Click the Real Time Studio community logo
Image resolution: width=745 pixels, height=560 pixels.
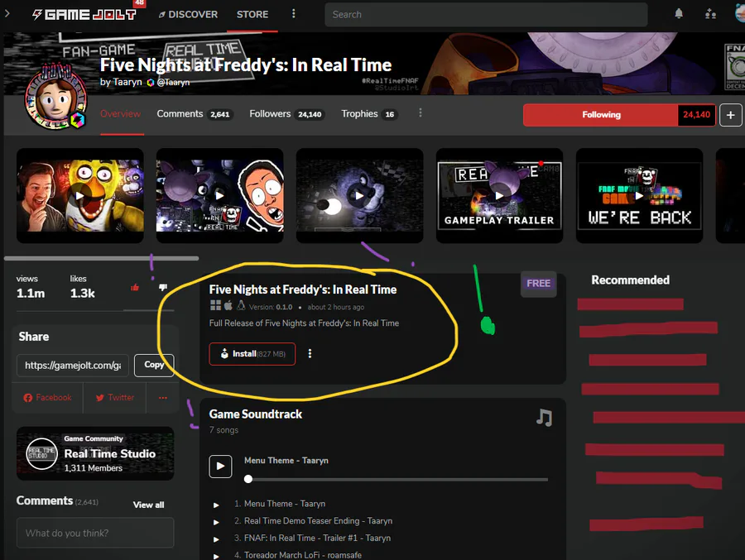coord(41,453)
